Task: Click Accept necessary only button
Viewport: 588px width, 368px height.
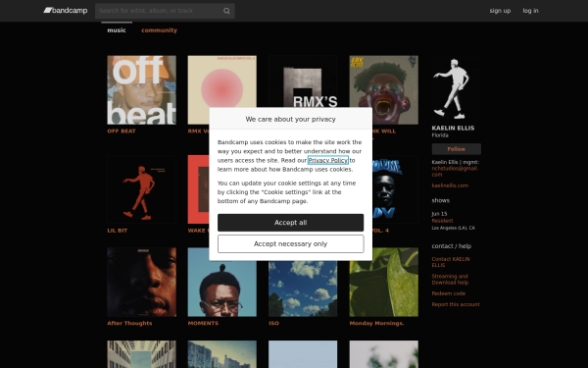Action: [291, 244]
